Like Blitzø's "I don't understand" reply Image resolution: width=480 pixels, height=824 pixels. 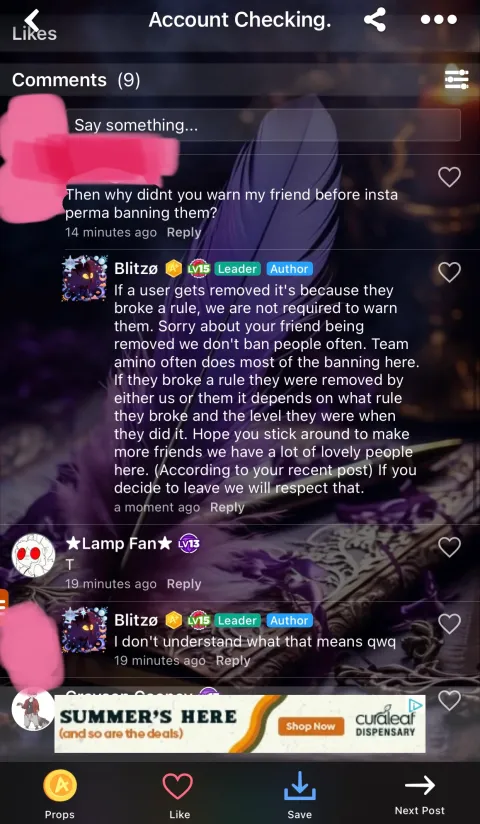pyautogui.click(x=450, y=624)
